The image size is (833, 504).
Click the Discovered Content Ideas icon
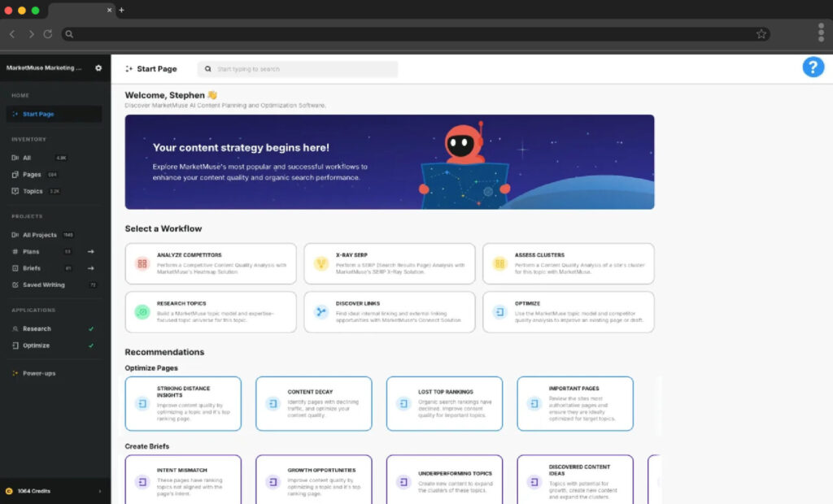point(534,482)
